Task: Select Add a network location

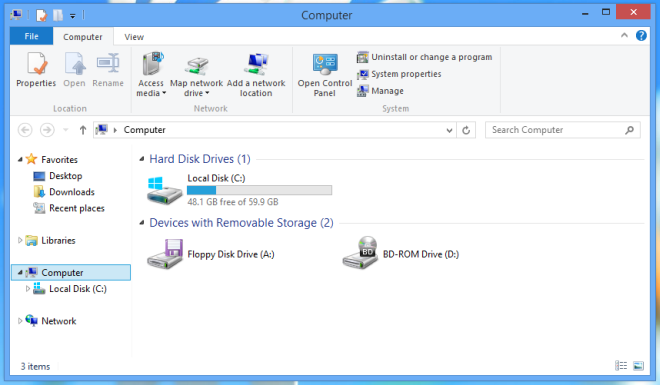Action: tap(256, 74)
